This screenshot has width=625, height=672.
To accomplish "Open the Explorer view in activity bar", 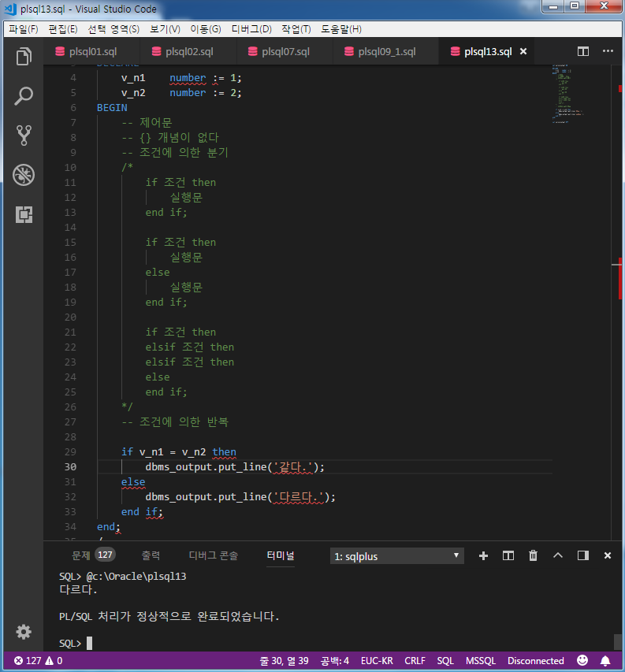I will pos(24,57).
